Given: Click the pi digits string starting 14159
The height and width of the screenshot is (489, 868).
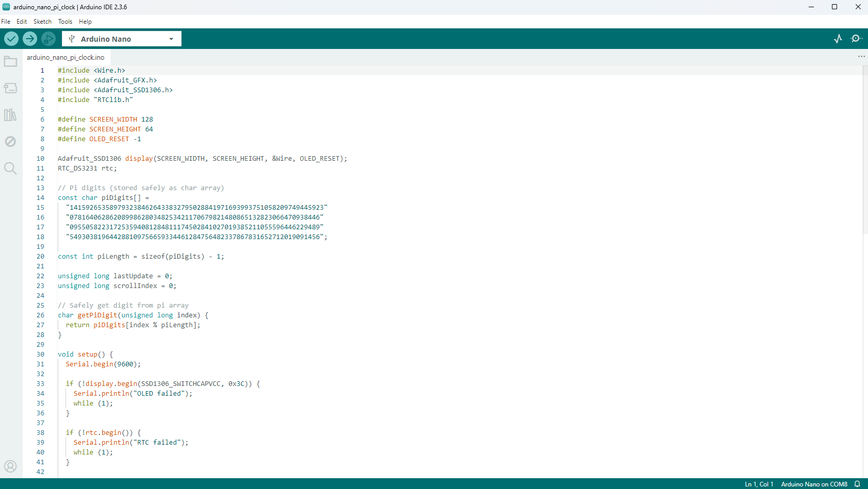Looking at the screenshot, I should point(196,208).
